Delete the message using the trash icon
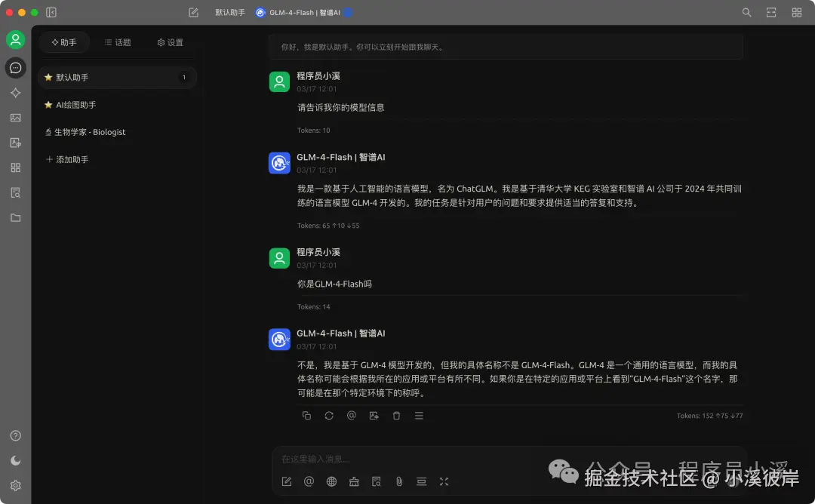 [x=396, y=415]
